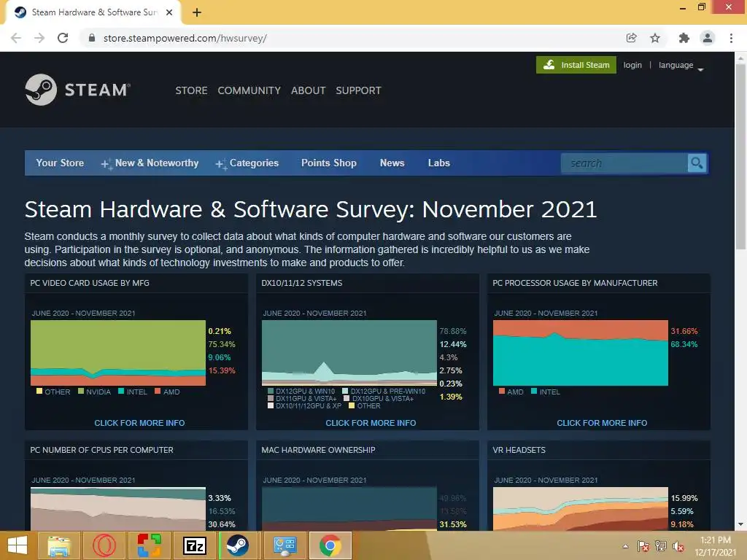Click the search magnifier button
The height and width of the screenshot is (560, 747).
pos(697,163)
